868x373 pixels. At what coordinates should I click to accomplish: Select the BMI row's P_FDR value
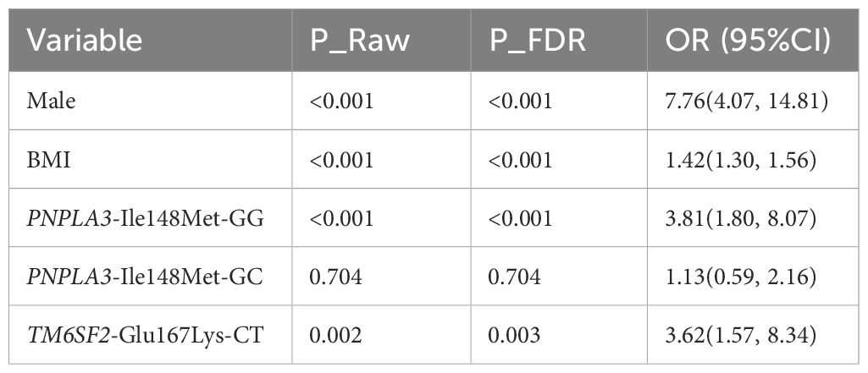[x=521, y=160]
